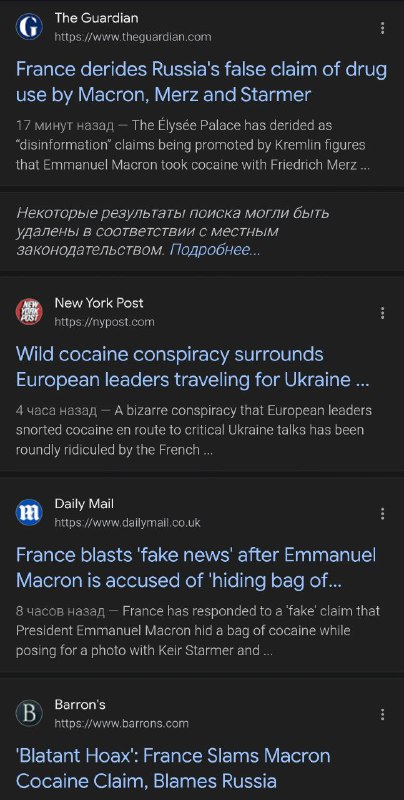Open three-dot menu for New York Post result

tap(383, 313)
